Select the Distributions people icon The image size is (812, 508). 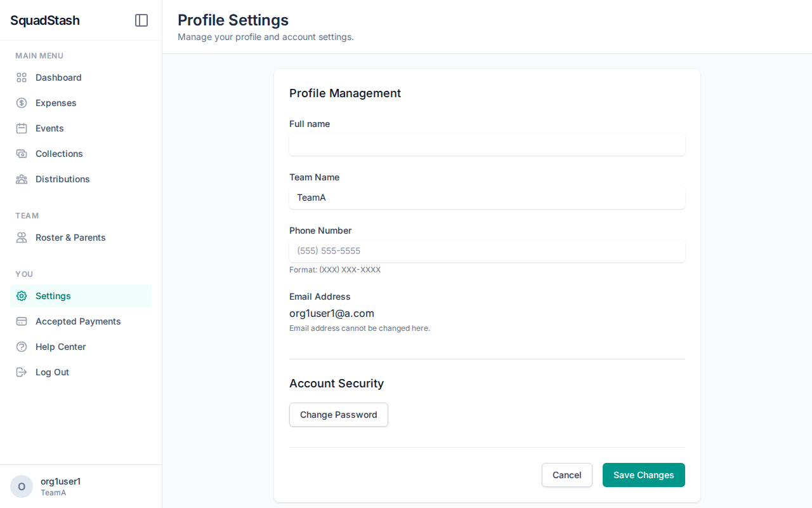pyautogui.click(x=21, y=178)
